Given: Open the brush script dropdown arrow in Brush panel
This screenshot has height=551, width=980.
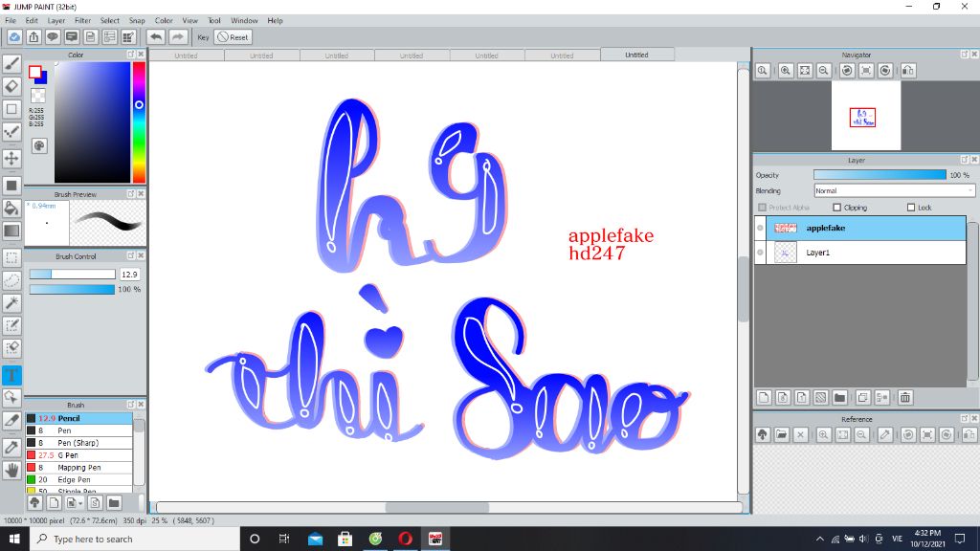Looking at the screenshot, I should tap(80, 503).
